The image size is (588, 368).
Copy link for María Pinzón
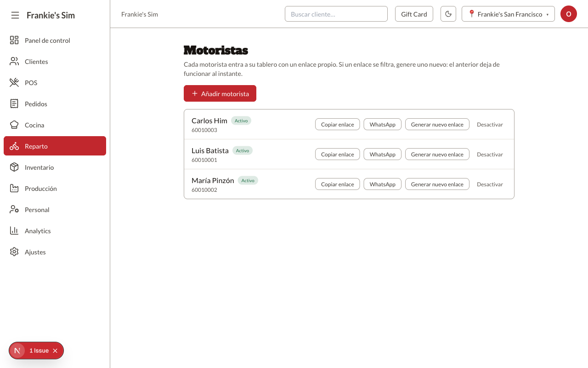(x=338, y=184)
